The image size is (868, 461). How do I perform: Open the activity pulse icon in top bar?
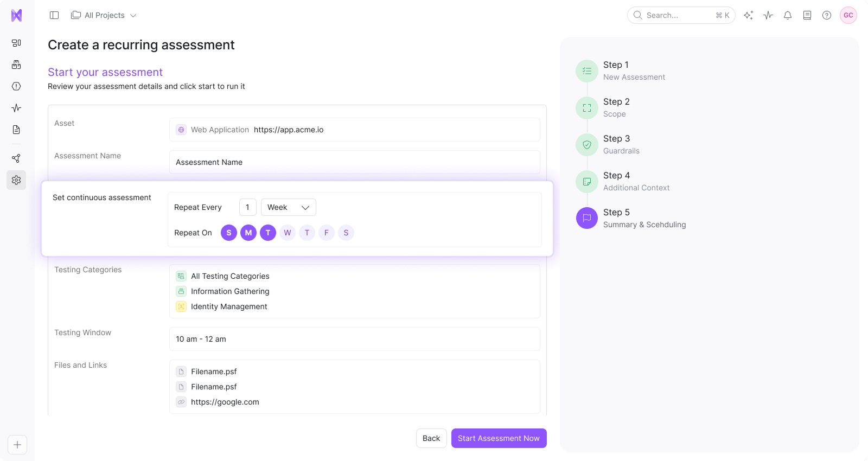click(x=768, y=15)
